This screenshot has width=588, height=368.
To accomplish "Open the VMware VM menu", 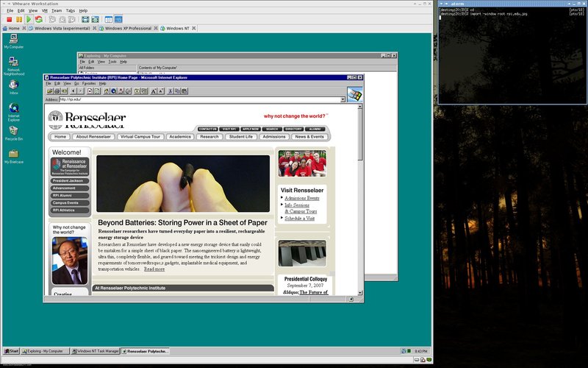I will click(x=45, y=10).
